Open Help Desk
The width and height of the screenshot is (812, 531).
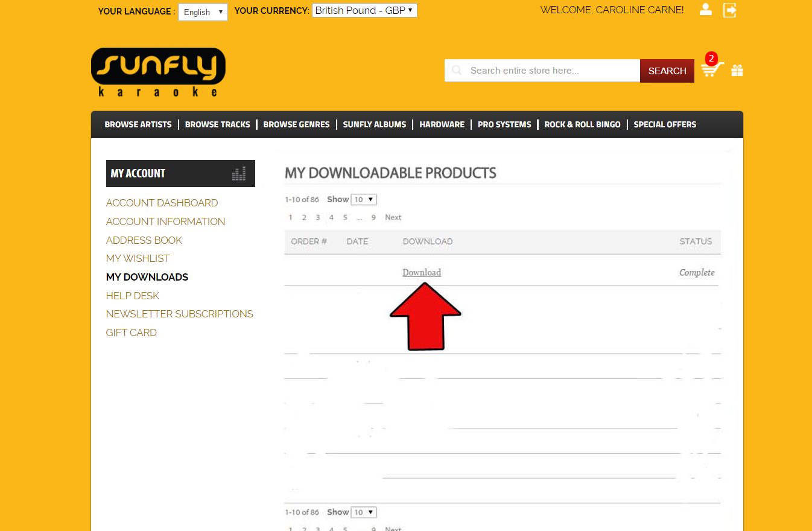133,296
